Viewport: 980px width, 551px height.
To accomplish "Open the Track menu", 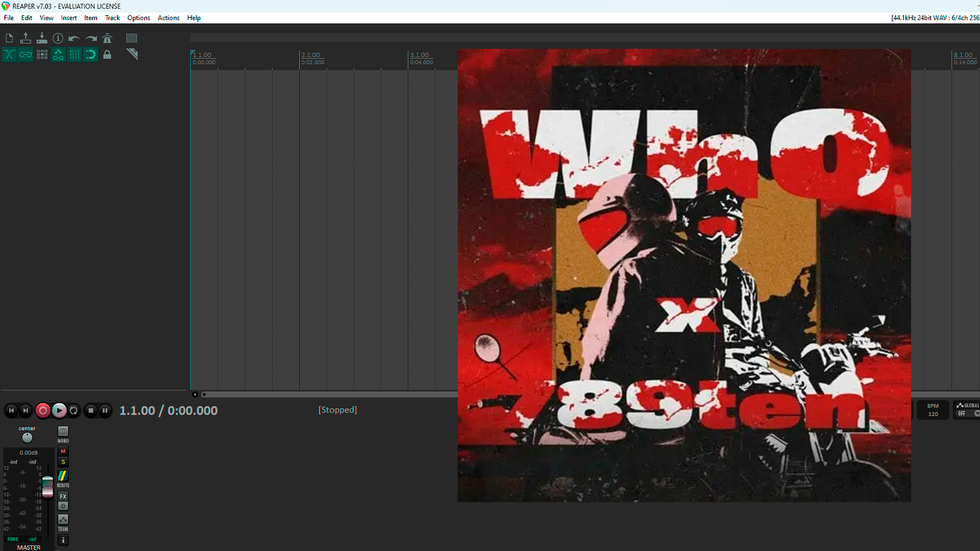I will point(113,18).
